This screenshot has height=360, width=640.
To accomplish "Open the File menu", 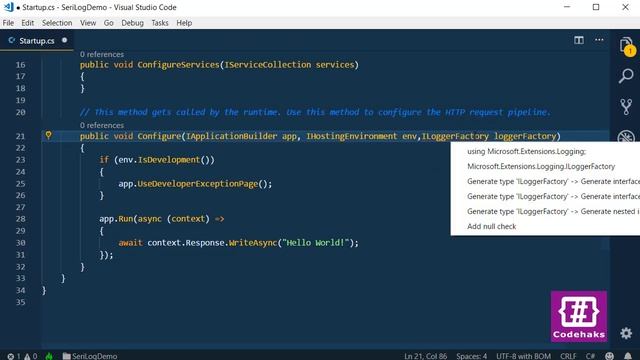I will [x=8, y=23].
